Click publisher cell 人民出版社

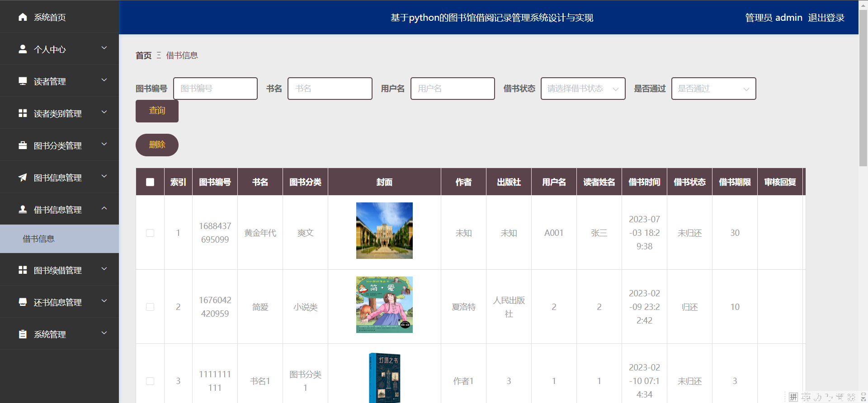coord(509,307)
